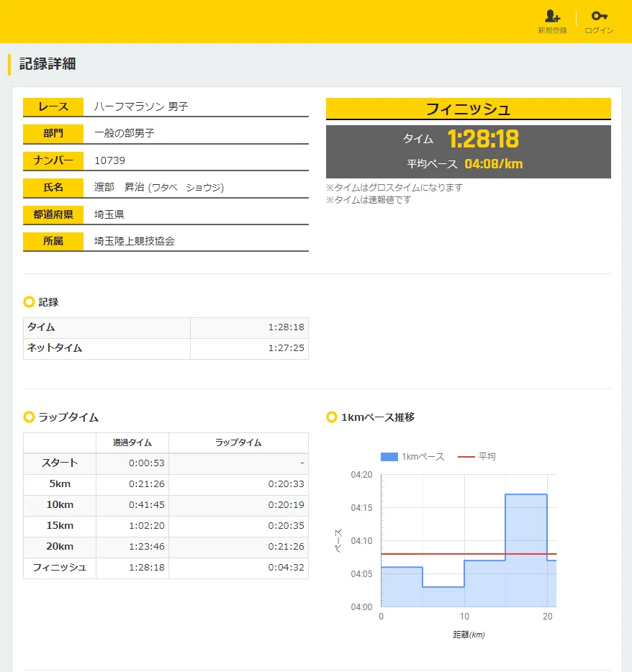
Task: Click the 新規登録 user-plus icon
Action: [x=552, y=17]
